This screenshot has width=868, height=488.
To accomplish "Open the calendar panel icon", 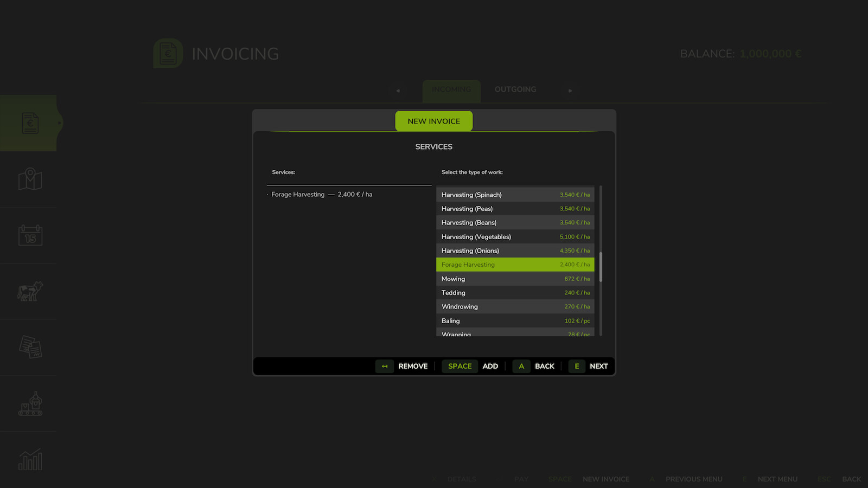I will pyautogui.click(x=30, y=235).
